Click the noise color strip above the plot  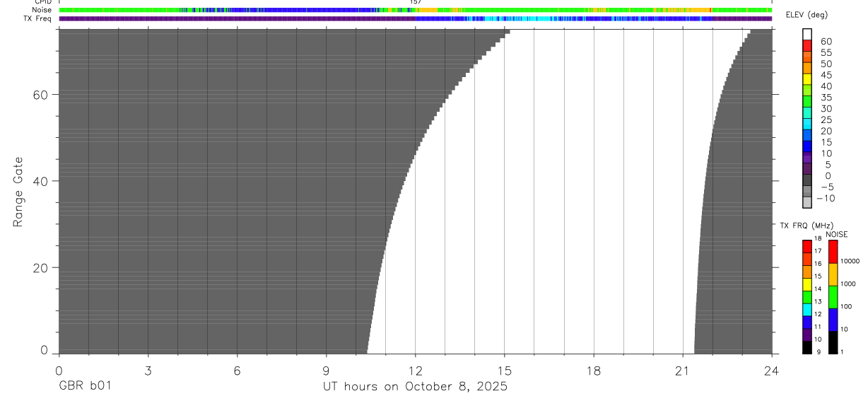click(415, 10)
